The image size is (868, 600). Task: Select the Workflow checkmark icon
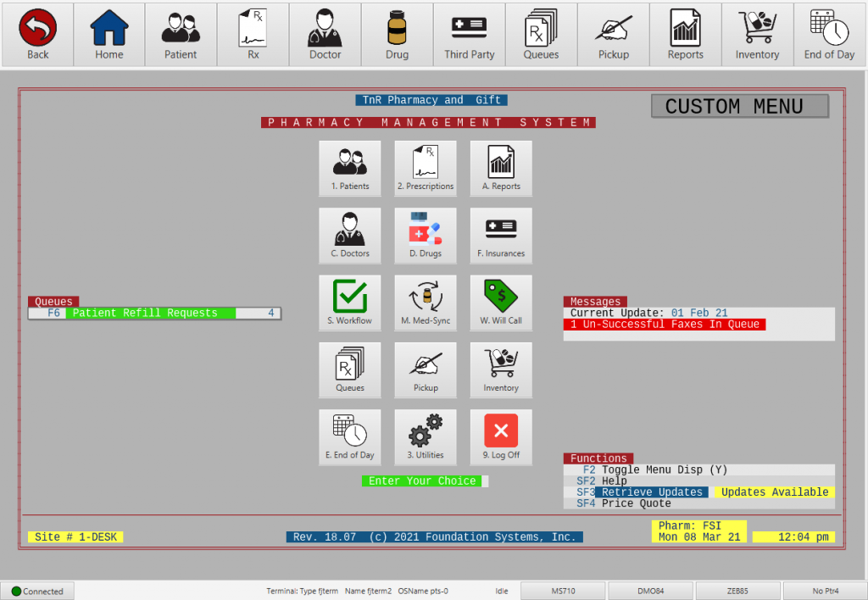coord(349,303)
